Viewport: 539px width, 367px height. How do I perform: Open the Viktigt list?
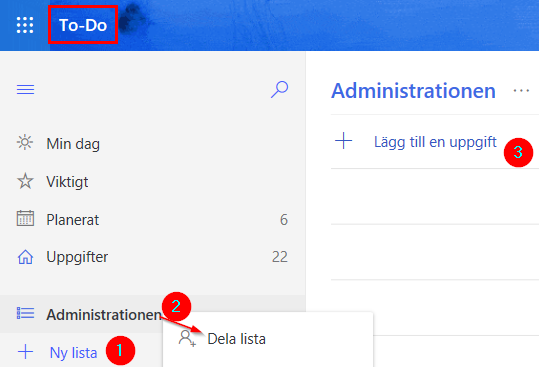click(153, 181)
